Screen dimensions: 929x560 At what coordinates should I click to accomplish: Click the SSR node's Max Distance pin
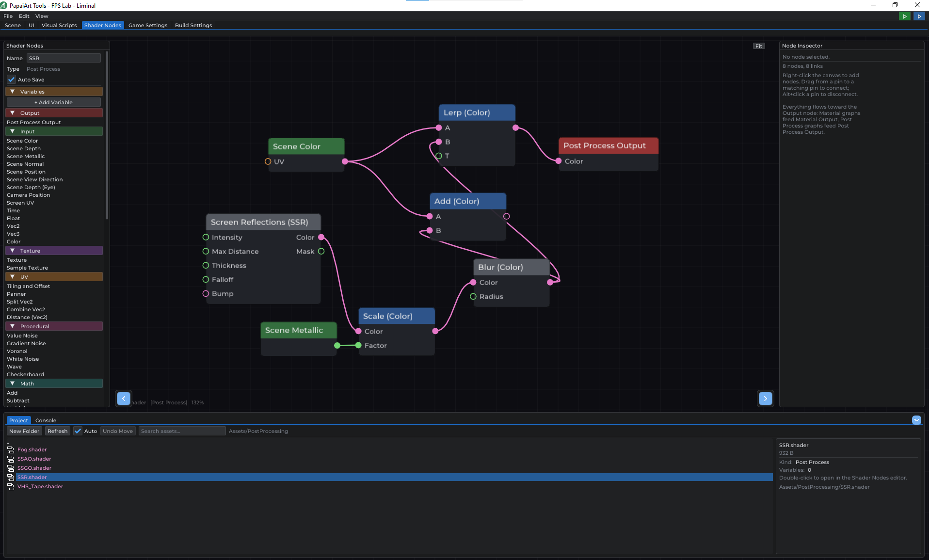point(206,251)
